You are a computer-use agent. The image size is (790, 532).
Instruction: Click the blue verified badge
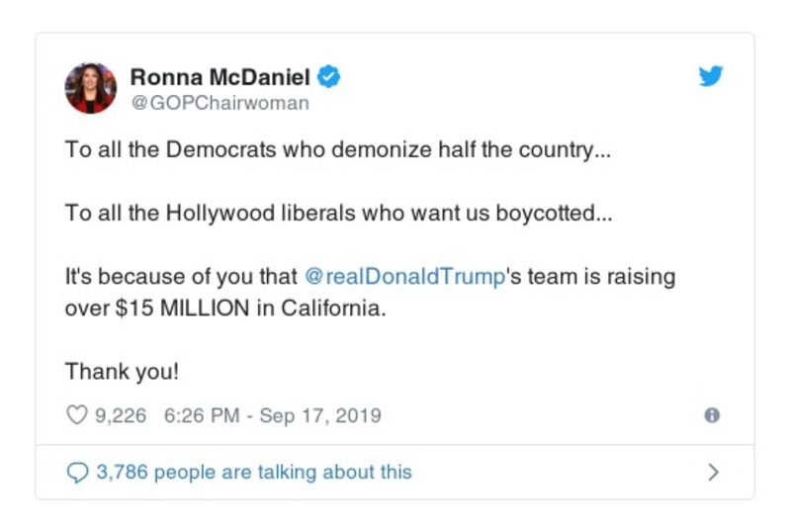pos(331,76)
